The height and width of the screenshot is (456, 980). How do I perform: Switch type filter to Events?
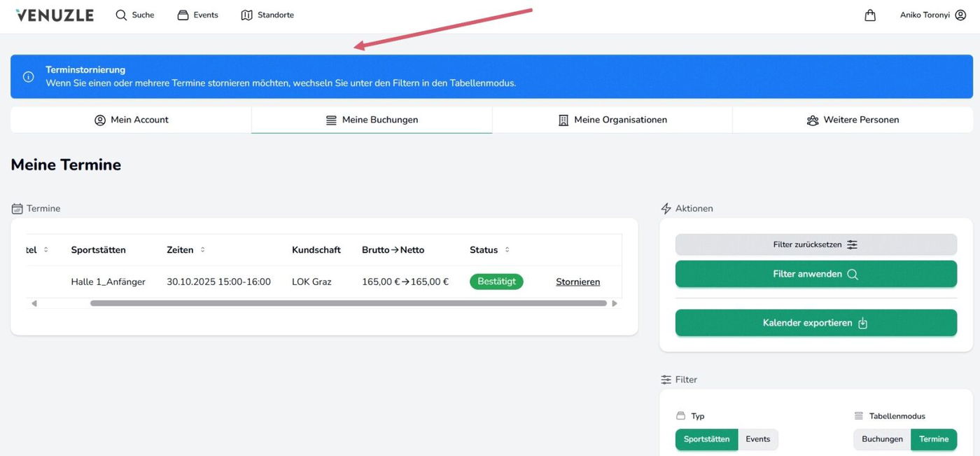[757, 439]
